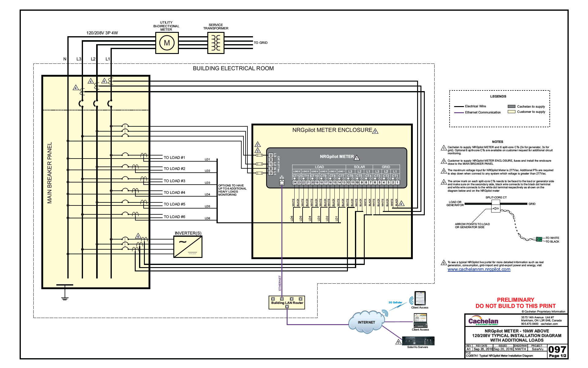Open the www.cachelannm.nrgpilot.com link
588x368 pixels.
[479, 269]
